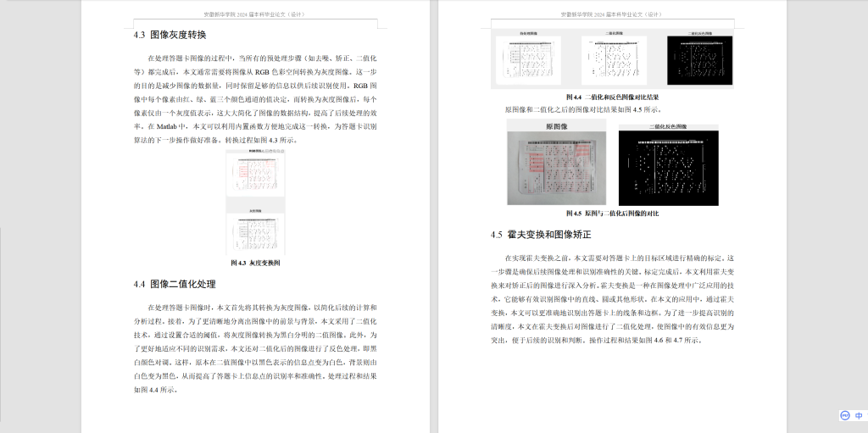Screen dimensions: 868x433
Task: Click the 灰度图像 grayscale image in figure 4.3
Action: coord(255,235)
